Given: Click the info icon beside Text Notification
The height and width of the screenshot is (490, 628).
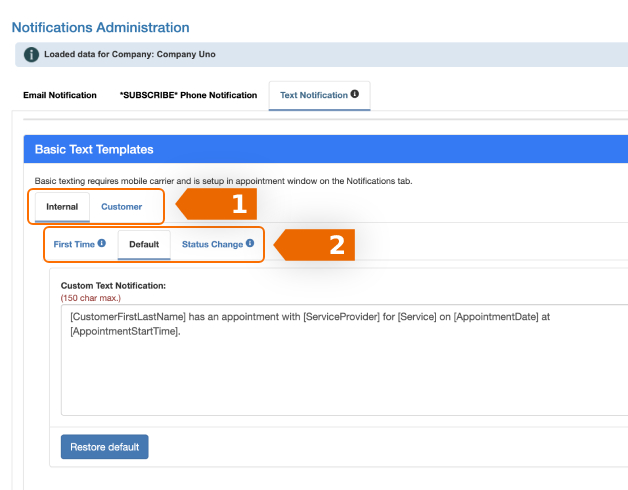Looking at the screenshot, I should click(354, 95).
